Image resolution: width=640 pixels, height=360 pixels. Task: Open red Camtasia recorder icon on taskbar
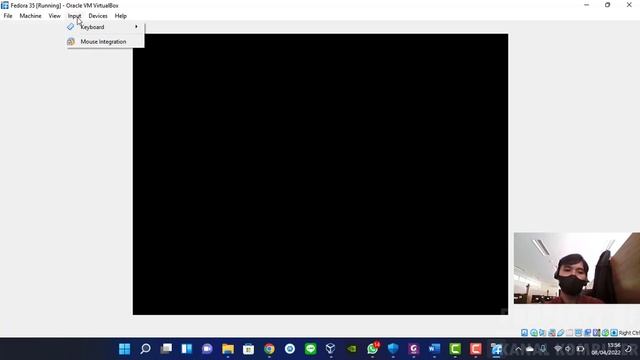click(x=476, y=349)
